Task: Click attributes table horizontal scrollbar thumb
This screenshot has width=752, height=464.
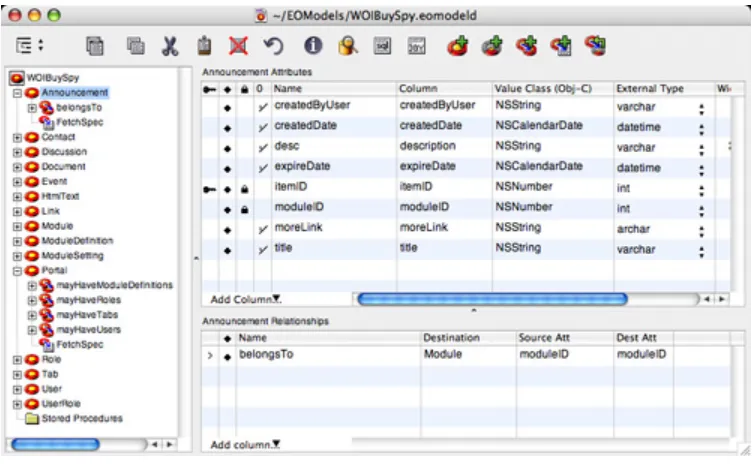Action: coord(493,299)
